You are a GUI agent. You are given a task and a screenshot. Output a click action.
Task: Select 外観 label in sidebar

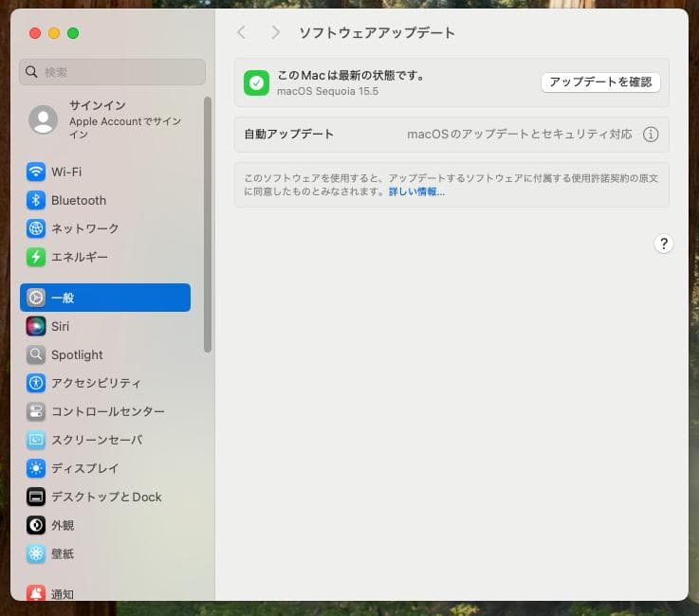(x=63, y=525)
